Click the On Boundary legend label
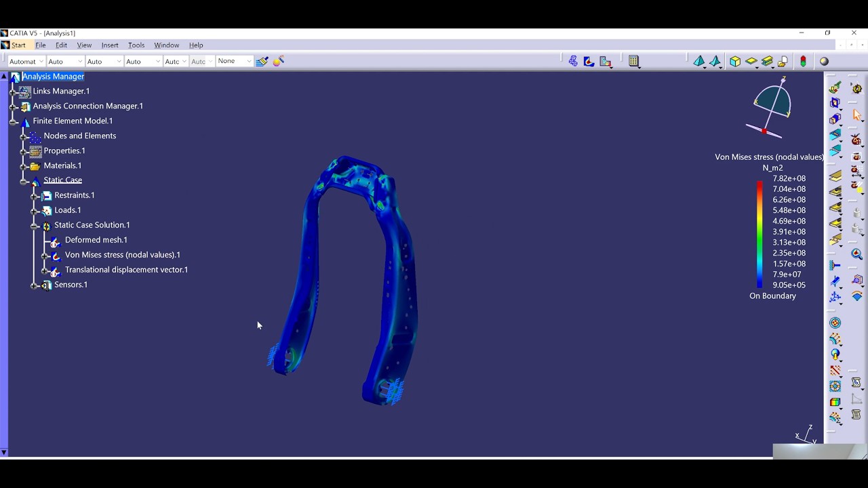 pos(772,296)
